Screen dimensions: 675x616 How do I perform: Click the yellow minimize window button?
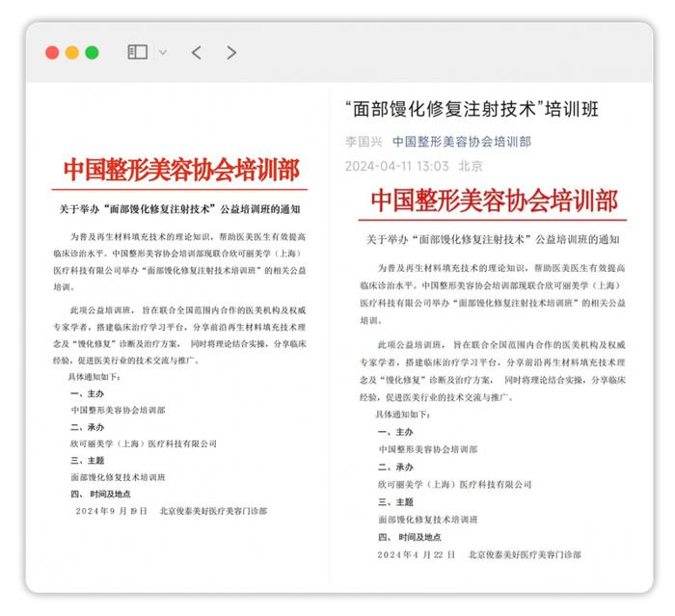pos(72,52)
